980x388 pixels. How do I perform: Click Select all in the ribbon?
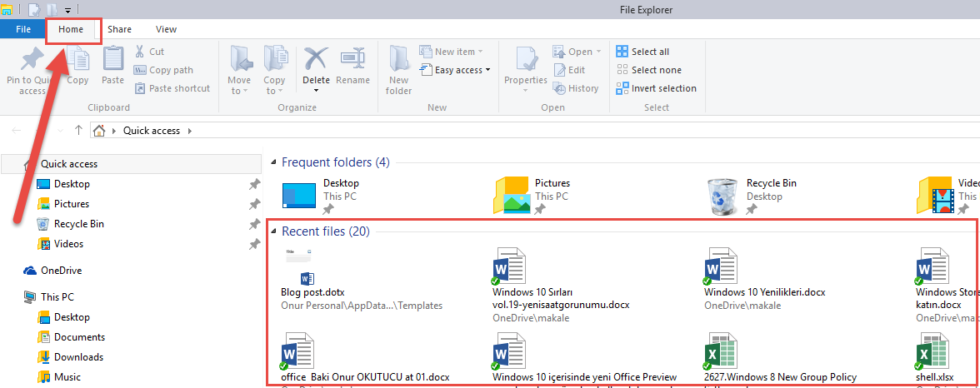point(642,52)
